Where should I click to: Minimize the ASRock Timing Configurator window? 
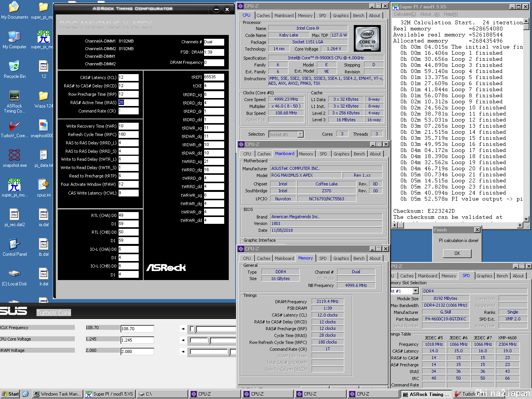click(x=216, y=9)
